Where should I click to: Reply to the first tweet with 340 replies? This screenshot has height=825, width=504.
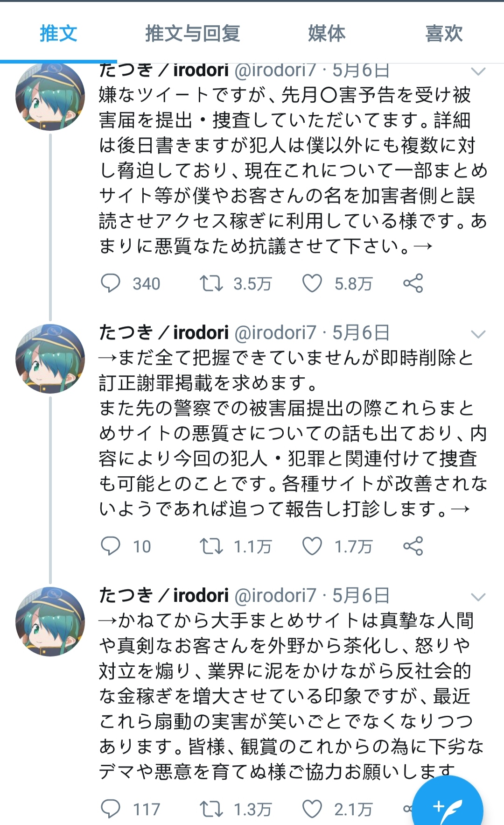click(111, 283)
